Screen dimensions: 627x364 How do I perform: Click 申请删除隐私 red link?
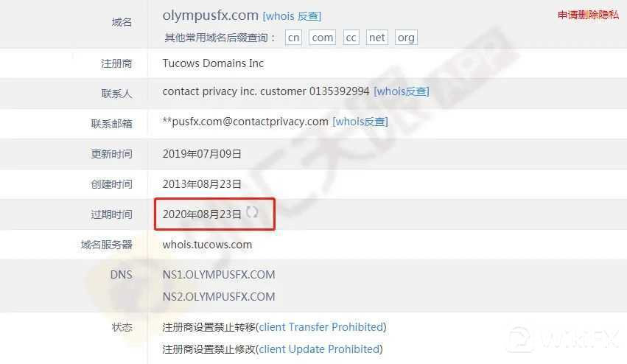[588, 15]
